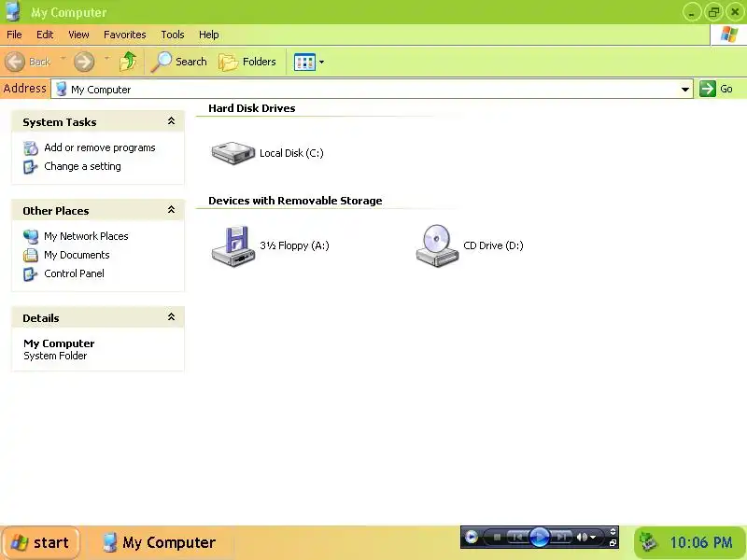Open Change a setting link

(82, 166)
